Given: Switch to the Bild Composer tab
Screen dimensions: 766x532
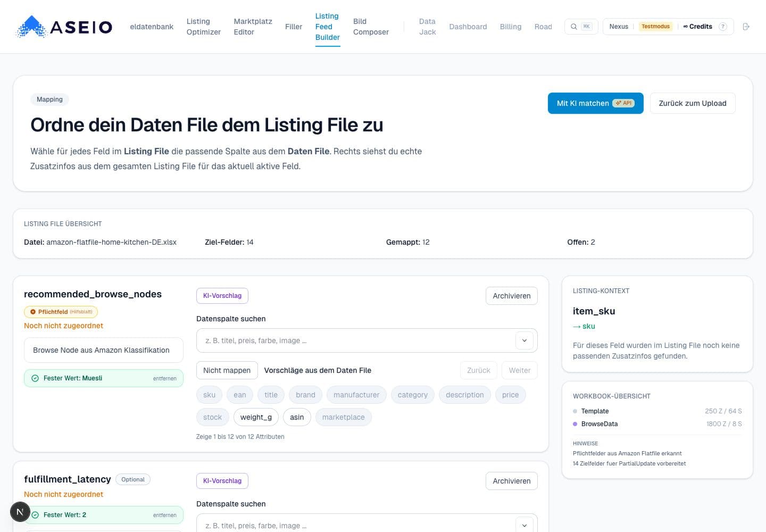Looking at the screenshot, I should (x=371, y=27).
